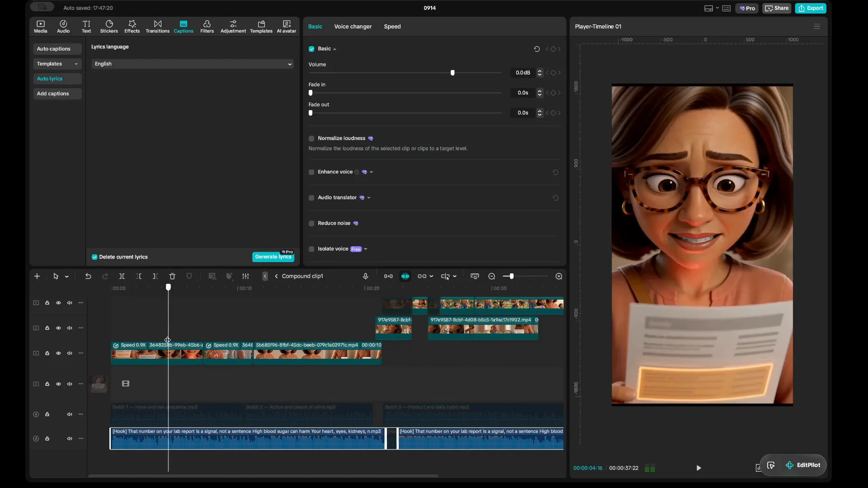This screenshot has width=868, height=488.
Task: Select Auto captions in sidebar
Action: pyautogui.click(x=57, y=49)
